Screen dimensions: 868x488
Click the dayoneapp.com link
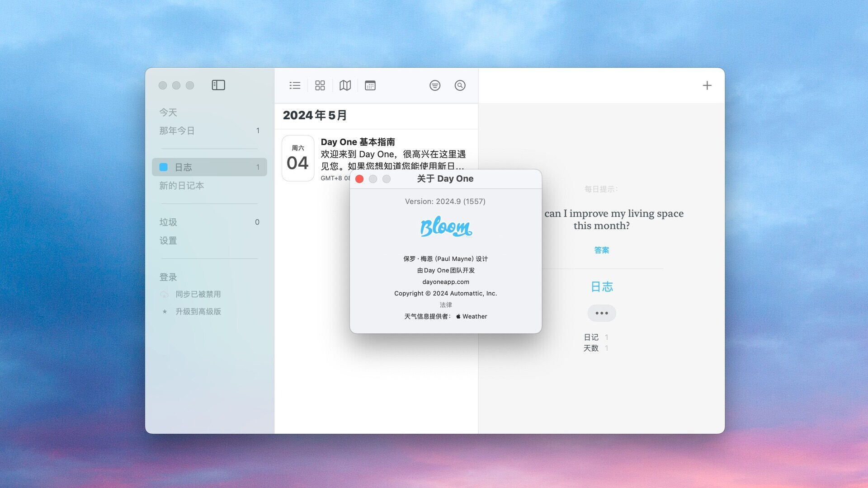pos(446,281)
